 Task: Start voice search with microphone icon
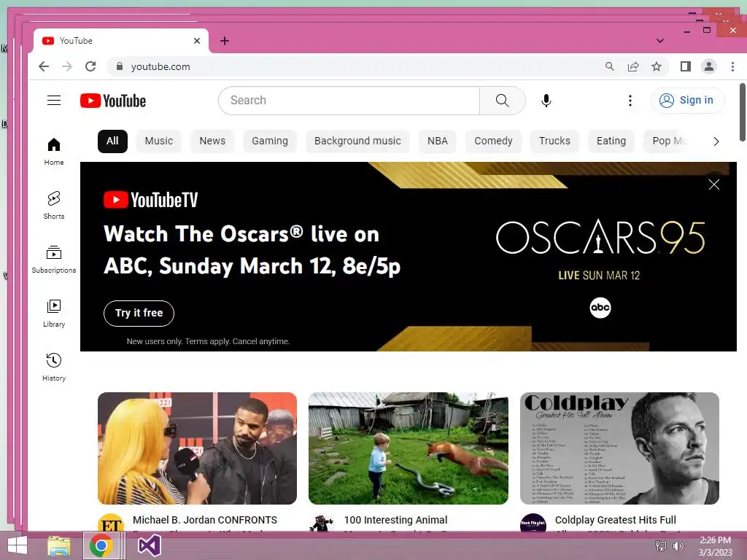click(546, 101)
